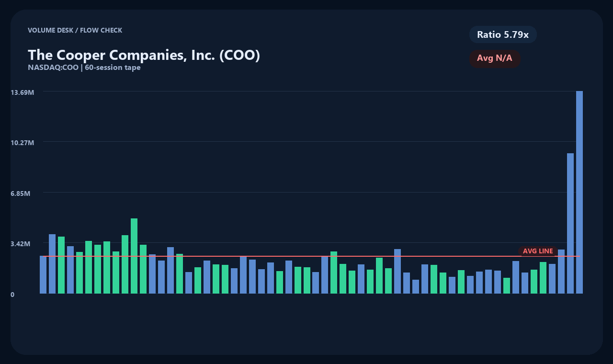Select the tallest green volume bar
613x364 pixels.
(134, 256)
